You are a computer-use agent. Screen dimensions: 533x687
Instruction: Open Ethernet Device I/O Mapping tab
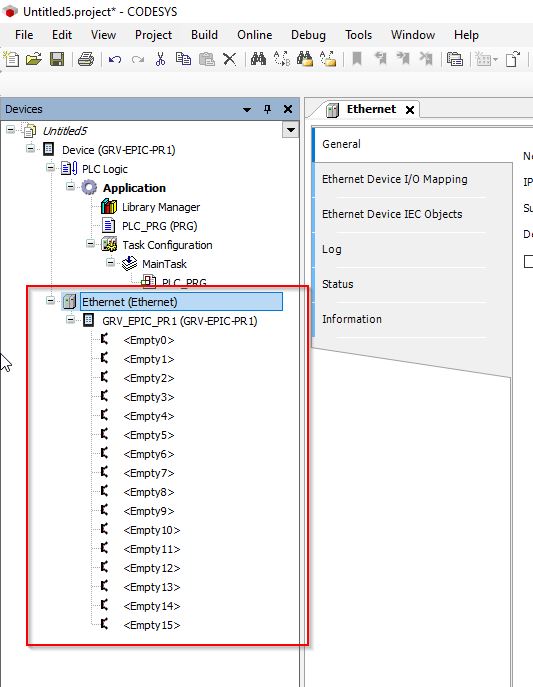coord(395,179)
